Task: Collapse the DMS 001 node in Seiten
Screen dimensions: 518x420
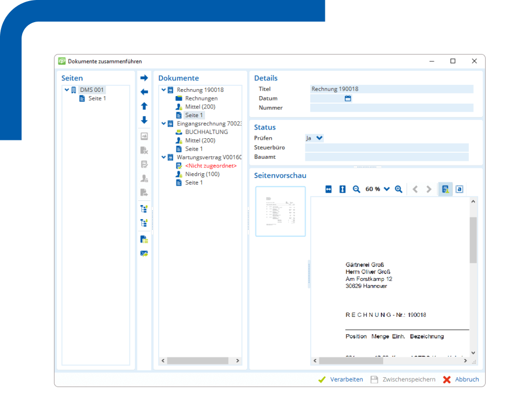Action: click(x=66, y=90)
